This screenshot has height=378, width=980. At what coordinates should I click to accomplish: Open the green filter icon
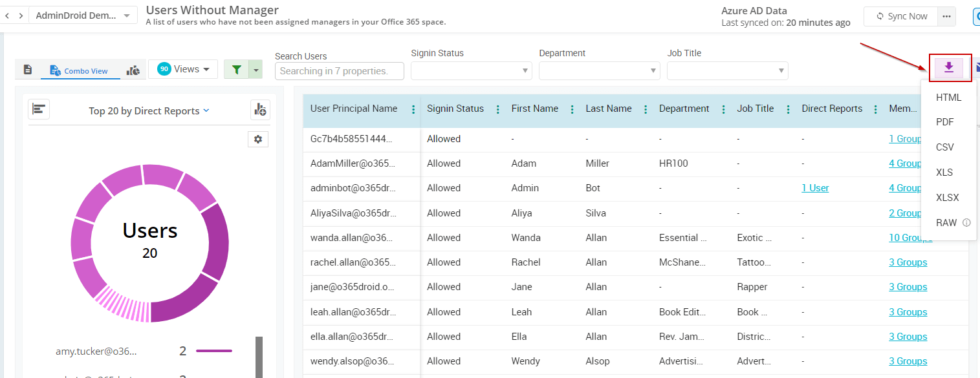[x=237, y=68]
